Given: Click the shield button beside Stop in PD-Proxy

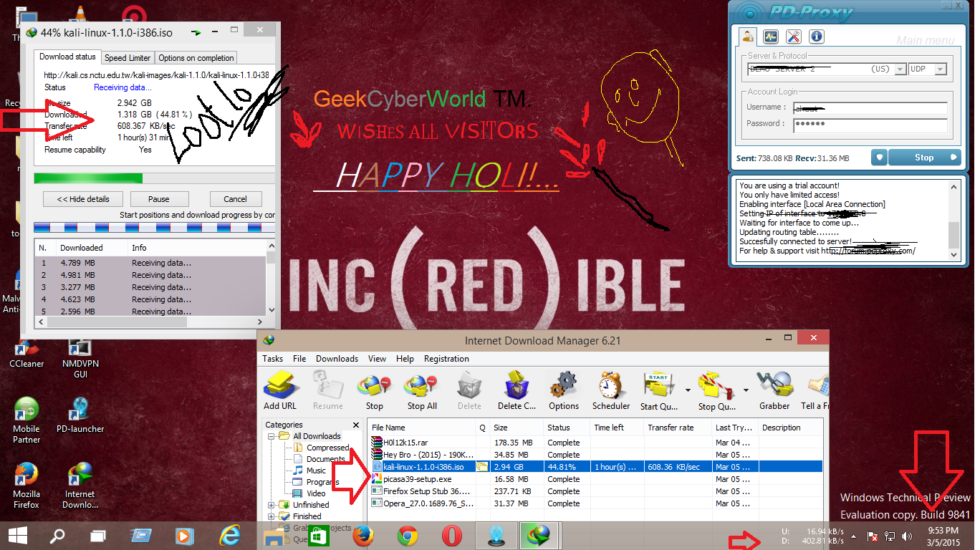Looking at the screenshot, I should click(880, 158).
